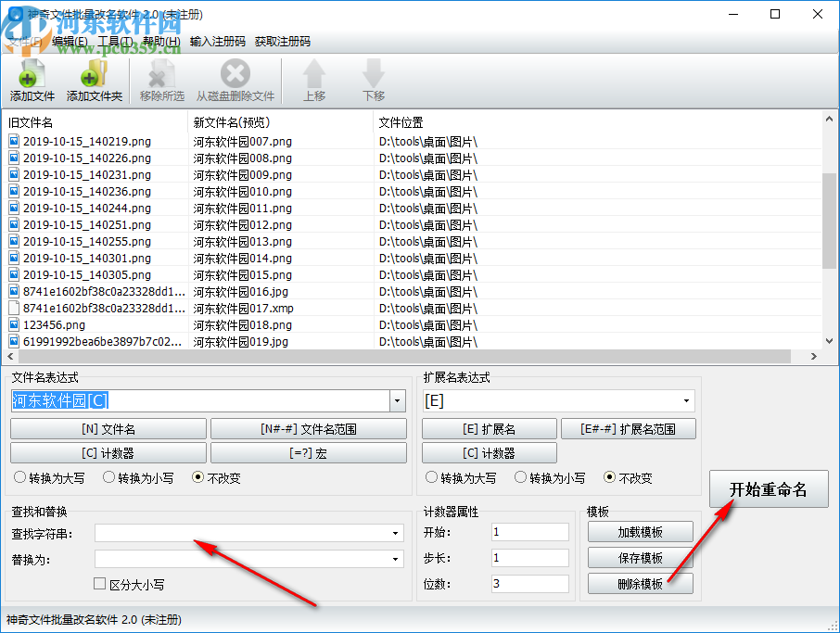Click the filename expression text field
The image size is (840, 633).
(x=200, y=400)
